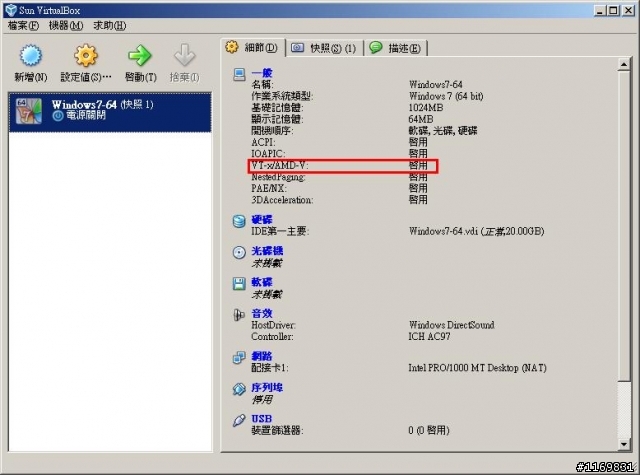640x475 pixels.
Task: Click the 未掛載 text under CD/DVD drive
Action: point(267,263)
